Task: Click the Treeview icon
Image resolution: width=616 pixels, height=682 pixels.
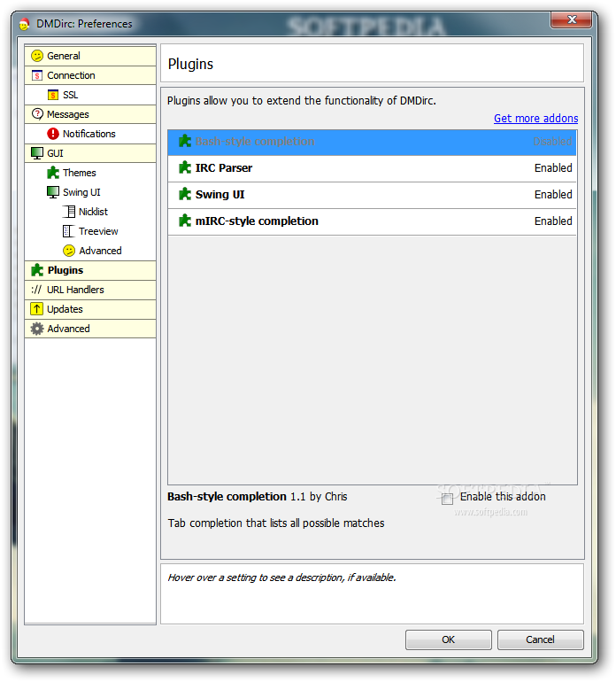Action: pyautogui.click(x=69, y=231)
